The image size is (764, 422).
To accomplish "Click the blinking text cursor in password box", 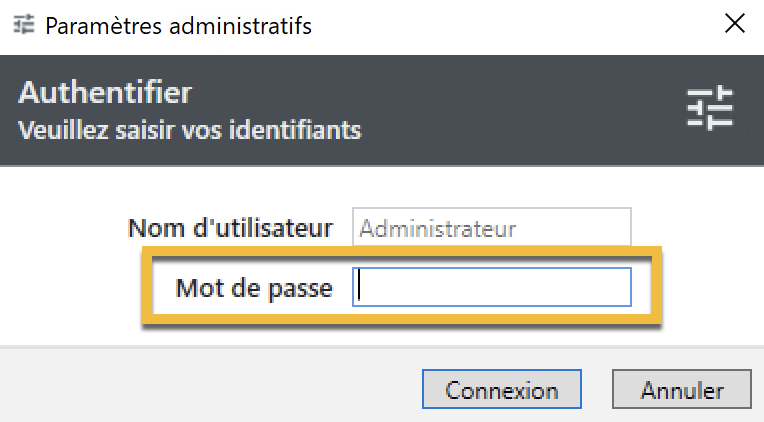I will (x=359, y=286).
